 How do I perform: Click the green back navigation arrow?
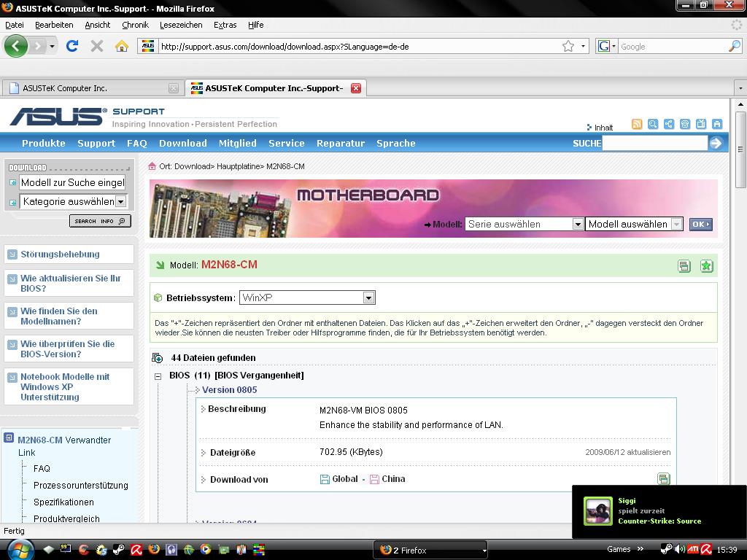(15, 46)
